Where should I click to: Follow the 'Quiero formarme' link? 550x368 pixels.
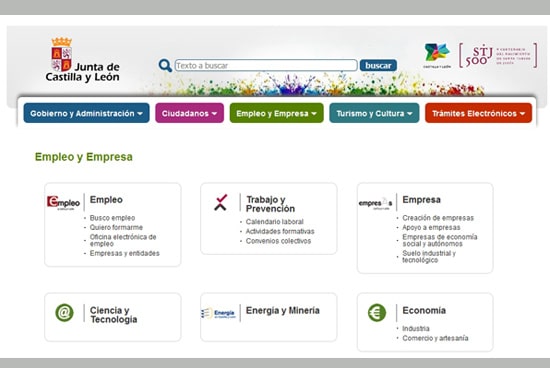click(x=116, y=227)
